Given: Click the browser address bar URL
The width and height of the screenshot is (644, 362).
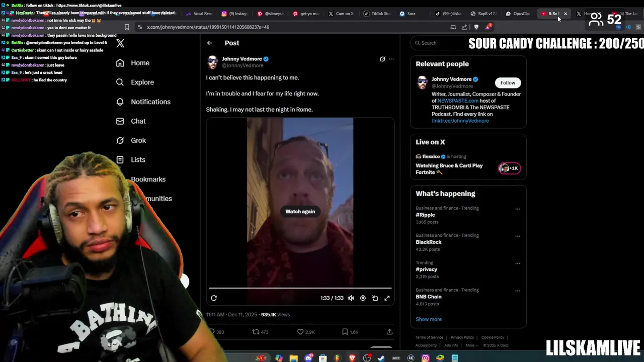Looking at the screenshot, I should [208, 27].
